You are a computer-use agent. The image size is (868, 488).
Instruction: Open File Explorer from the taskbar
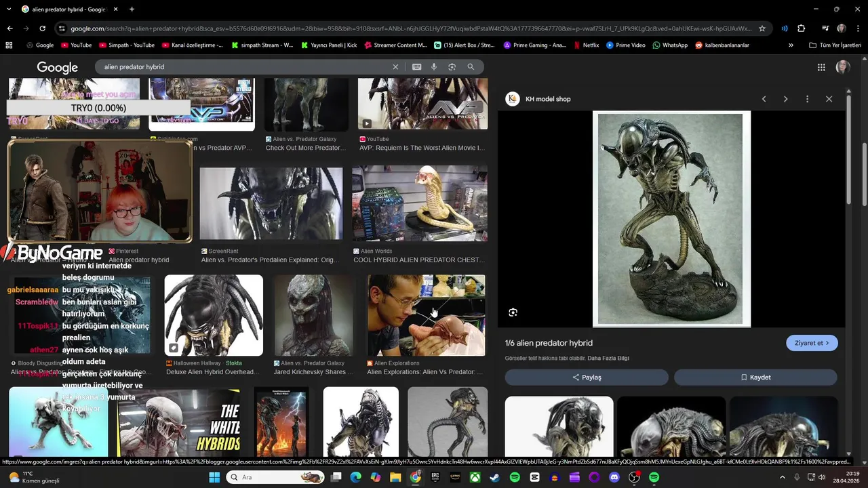(395, 477)
